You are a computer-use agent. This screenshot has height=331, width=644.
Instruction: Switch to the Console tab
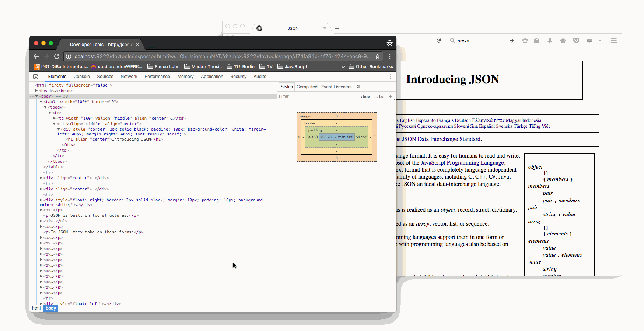pos(81,77)
